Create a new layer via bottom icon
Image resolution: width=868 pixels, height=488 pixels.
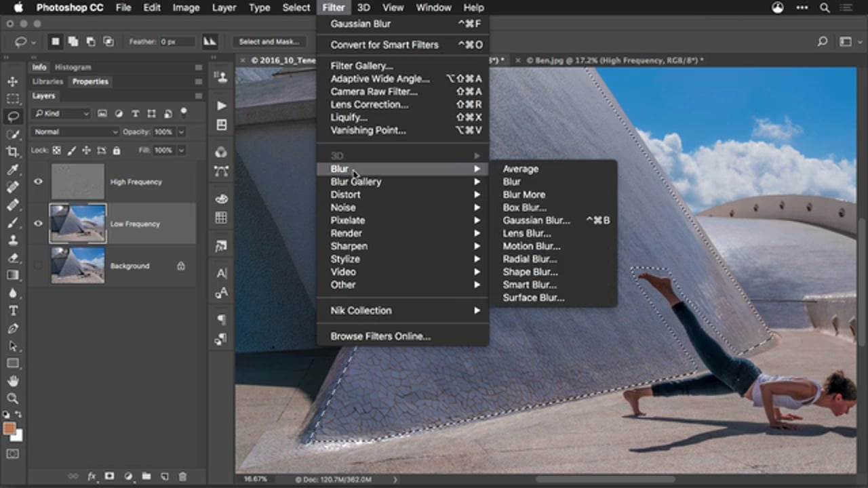coord(164,476)
